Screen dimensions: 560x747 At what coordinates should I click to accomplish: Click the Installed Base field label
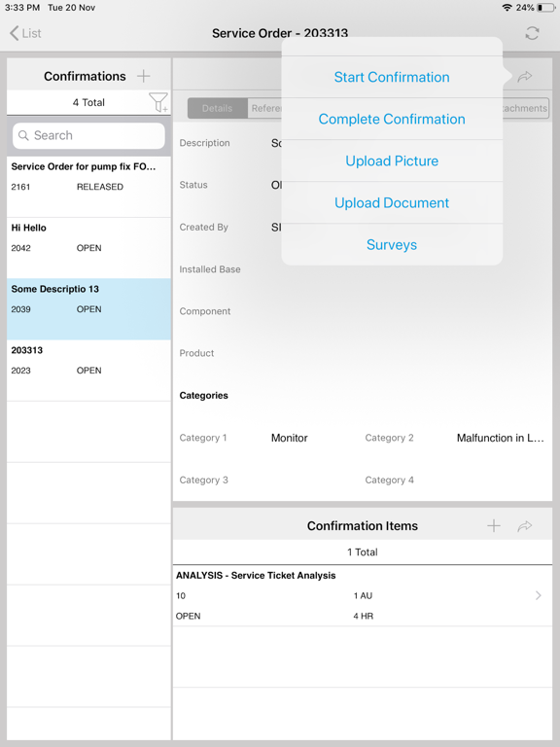coord(210,269)
